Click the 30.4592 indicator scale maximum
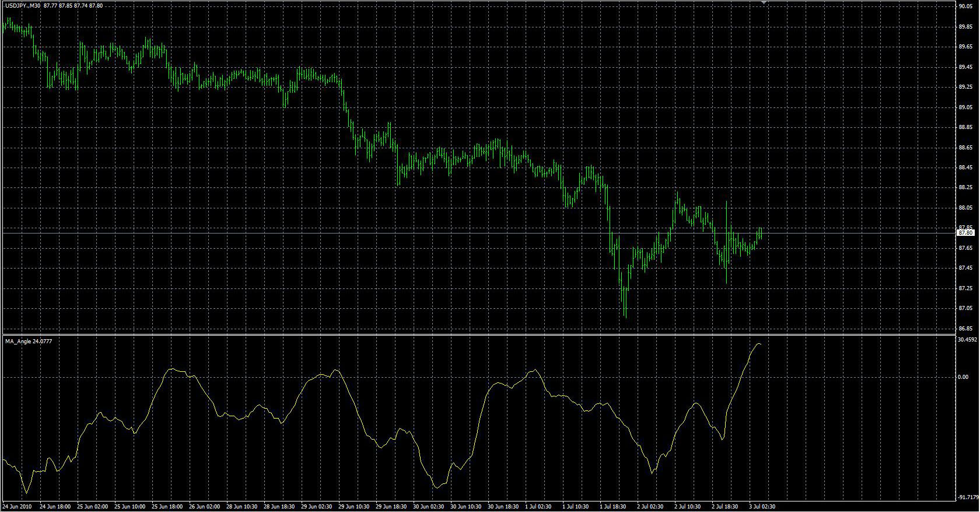980x512 pixels. coord(968,339)
